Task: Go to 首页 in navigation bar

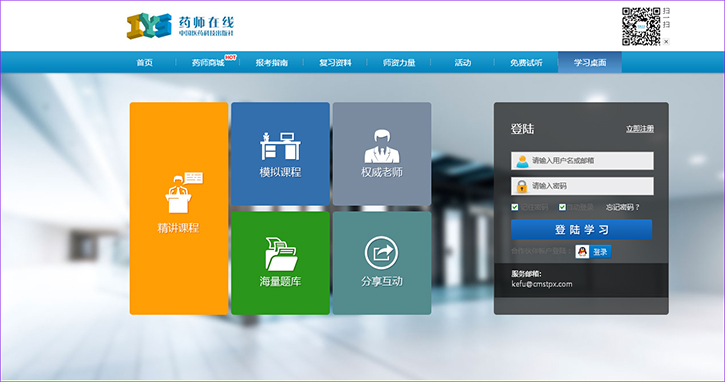Action: [x=144, y=62]
